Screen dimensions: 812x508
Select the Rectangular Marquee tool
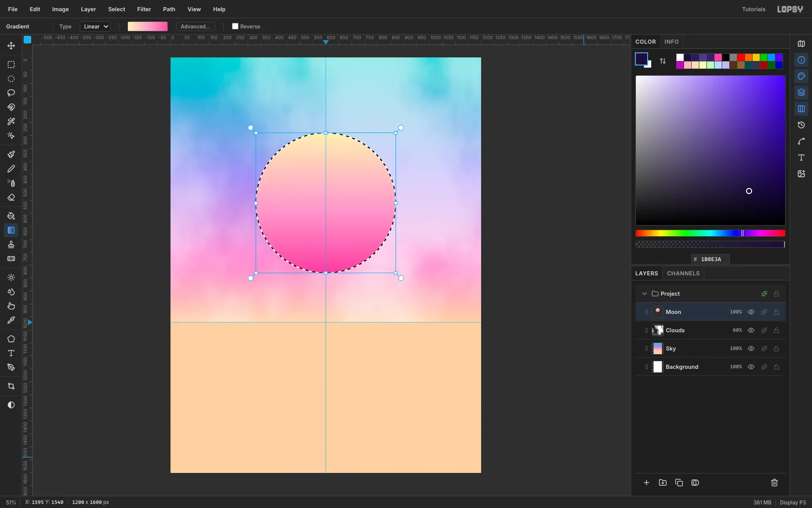pyautogui.click(x=11, y=65)
